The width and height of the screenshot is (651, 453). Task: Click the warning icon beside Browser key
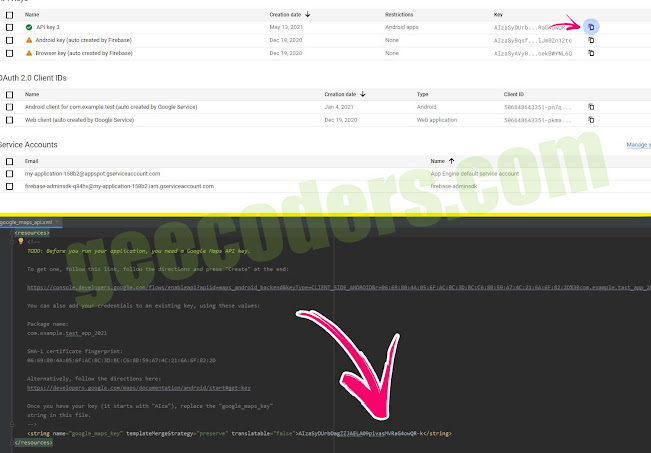click(28, 52)
